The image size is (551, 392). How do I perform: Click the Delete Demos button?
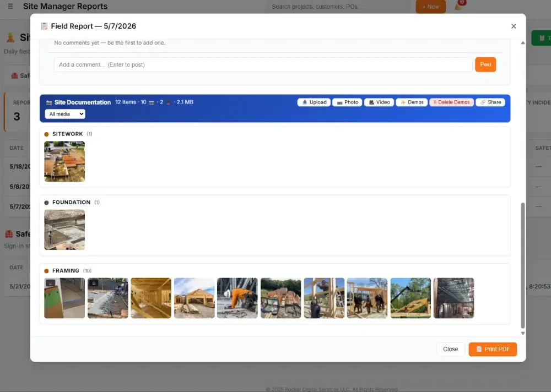pos(452,102)
